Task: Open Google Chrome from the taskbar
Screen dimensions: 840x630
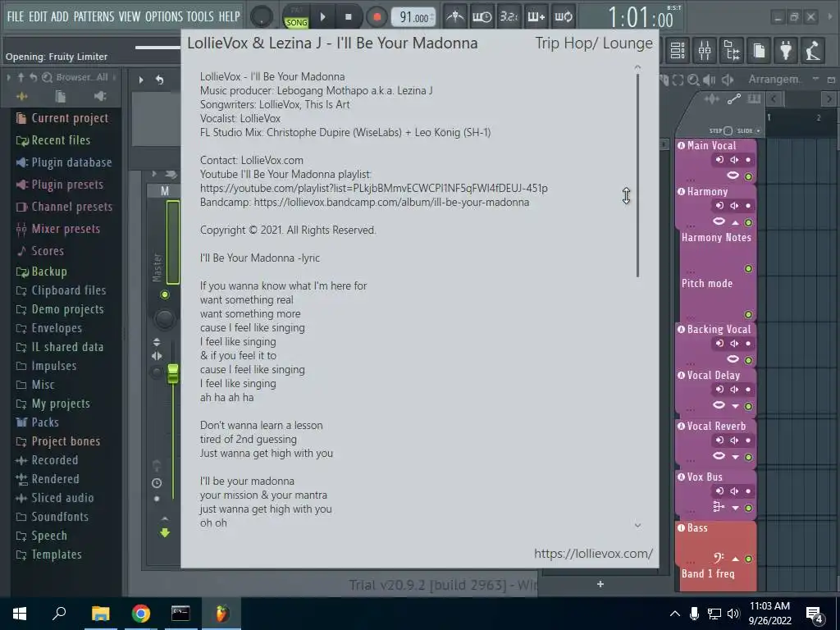Action: [x=141, y=614]
